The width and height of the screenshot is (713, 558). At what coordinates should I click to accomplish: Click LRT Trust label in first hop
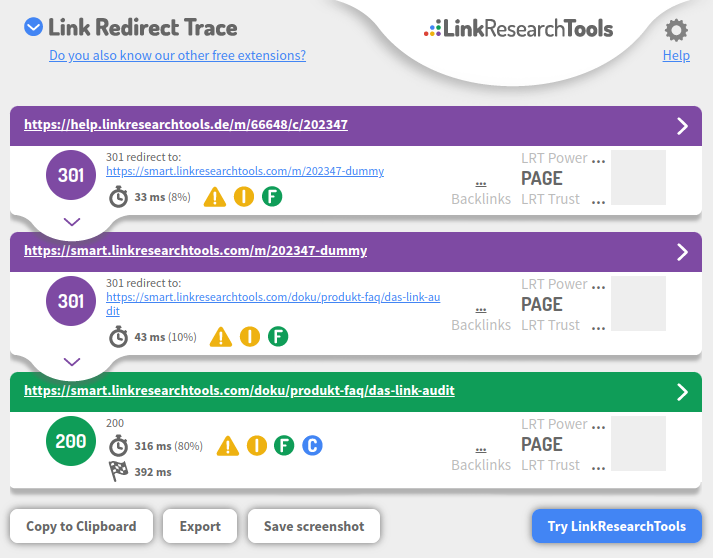coord(550,199)
